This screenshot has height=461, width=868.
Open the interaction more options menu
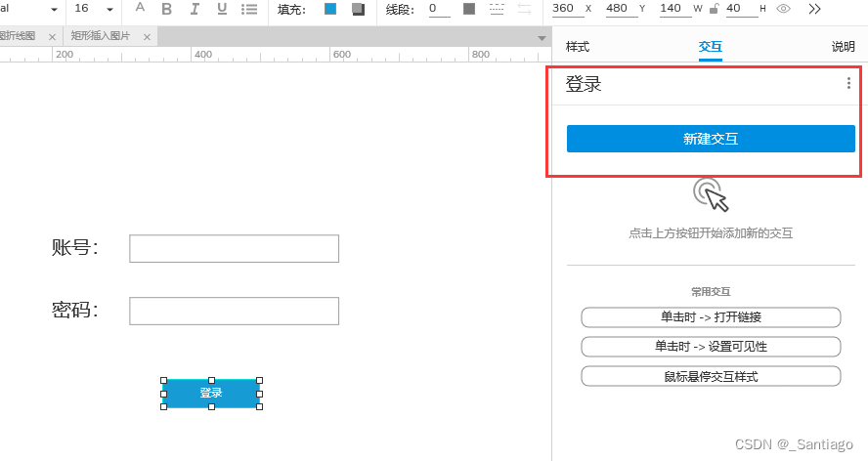848,84
